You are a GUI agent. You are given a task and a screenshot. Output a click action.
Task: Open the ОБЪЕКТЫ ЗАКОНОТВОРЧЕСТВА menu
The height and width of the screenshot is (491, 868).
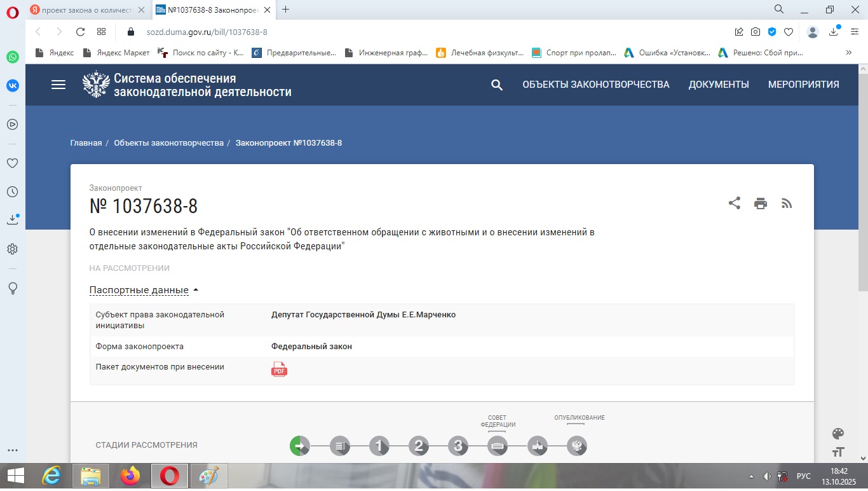point(595,85)
